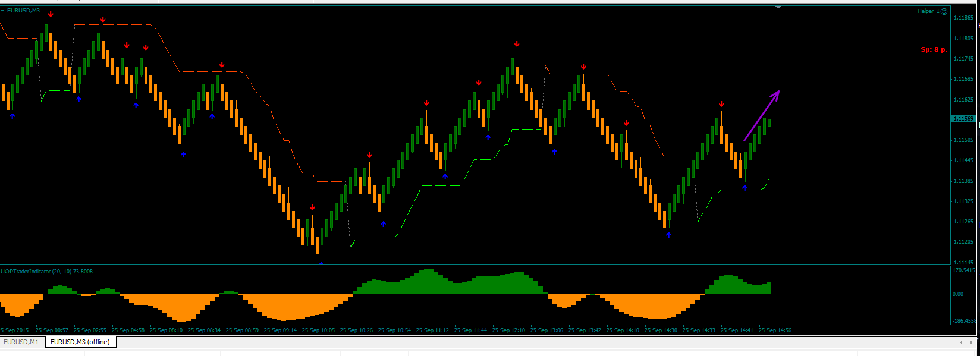Click the time label 25 Sep 12:10
This screenshot has width=980, height=356.
[x=508, y=330]
